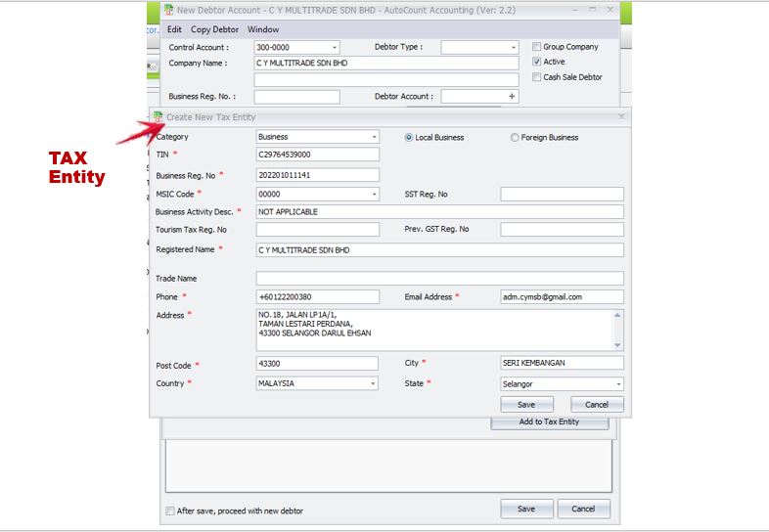
Task: Cancel the New Debtor Account window
Action: point(584,509)
